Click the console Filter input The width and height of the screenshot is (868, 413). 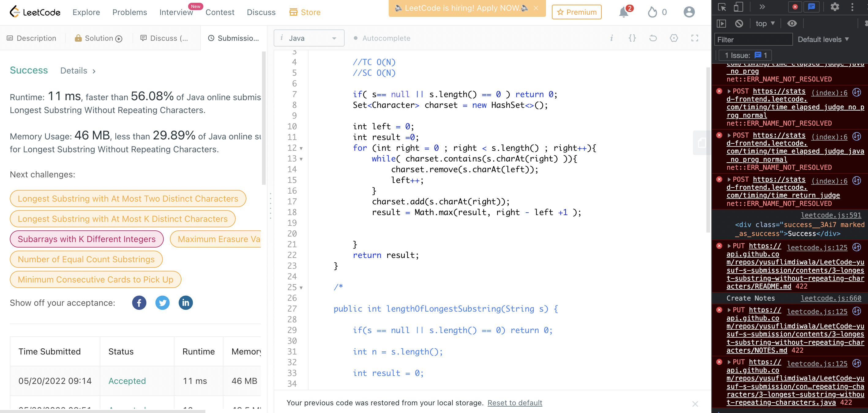click(753, 40)
